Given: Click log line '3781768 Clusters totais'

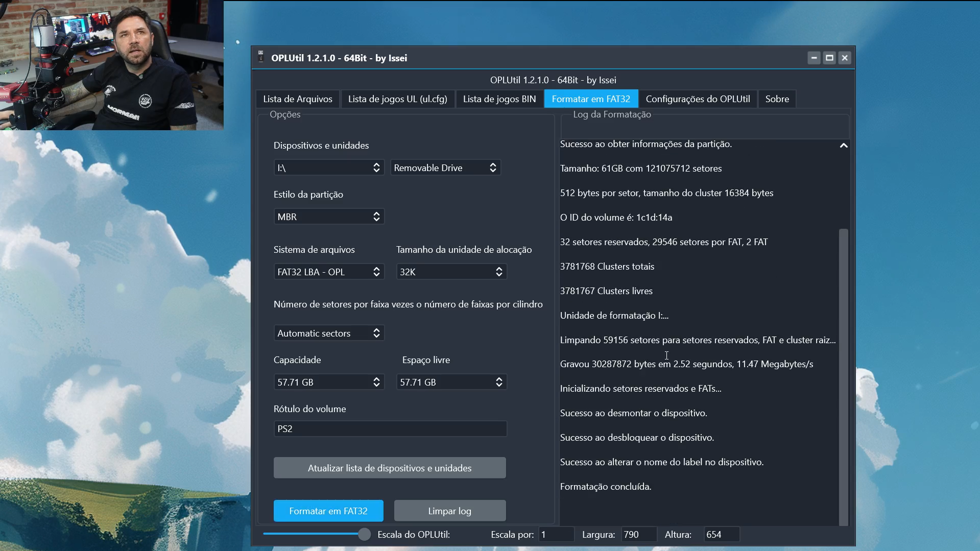Looking at the screenshot, I should (607, 267).
